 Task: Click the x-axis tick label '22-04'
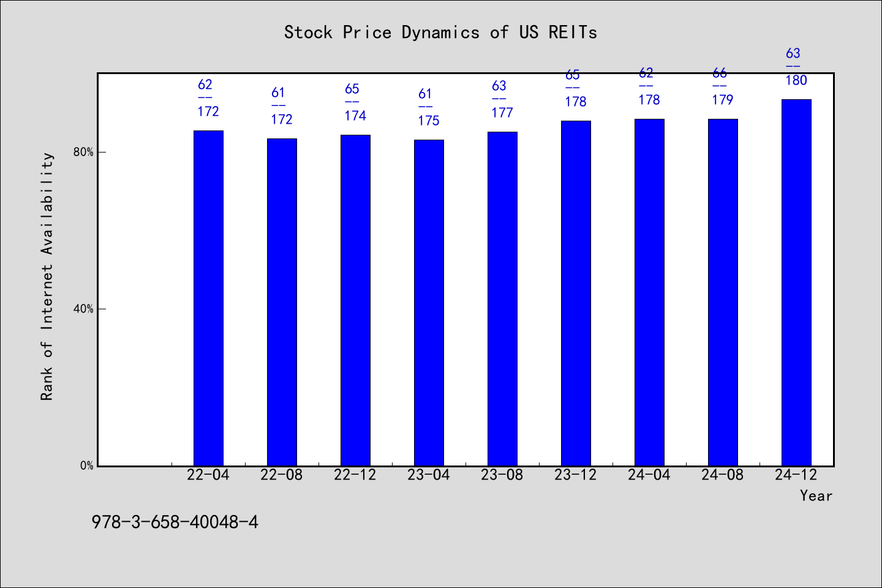pos(208,475)
